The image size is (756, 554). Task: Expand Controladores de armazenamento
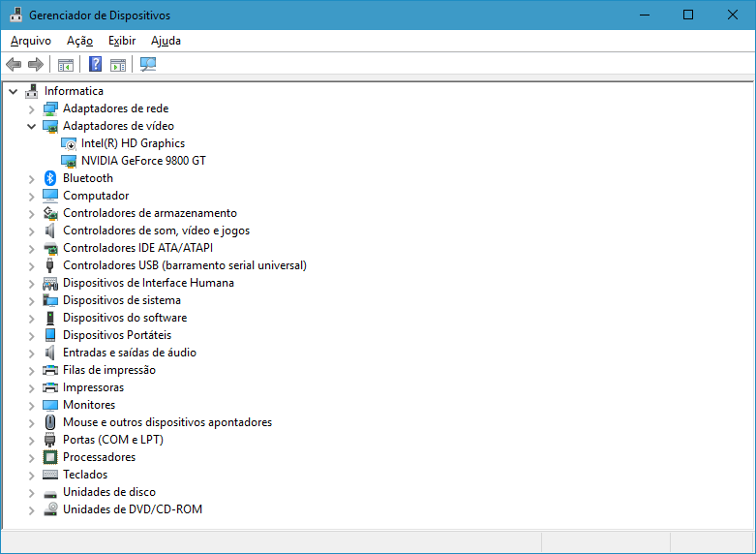[x=32, y=214]
